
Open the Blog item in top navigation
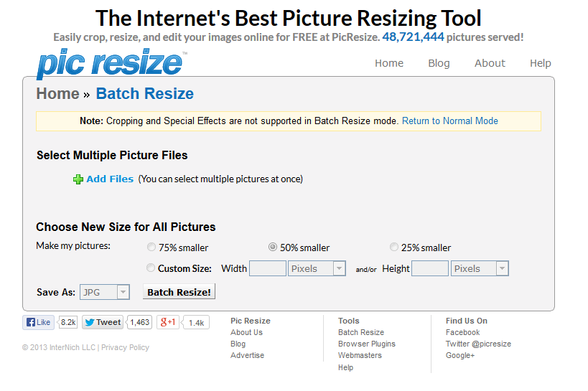point(439,63)
